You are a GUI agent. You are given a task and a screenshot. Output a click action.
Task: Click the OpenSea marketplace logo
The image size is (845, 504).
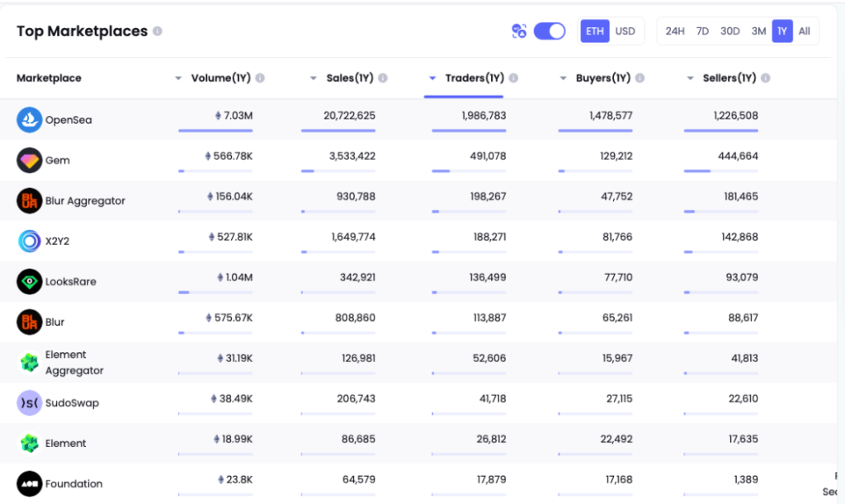(x=29, y=120)
